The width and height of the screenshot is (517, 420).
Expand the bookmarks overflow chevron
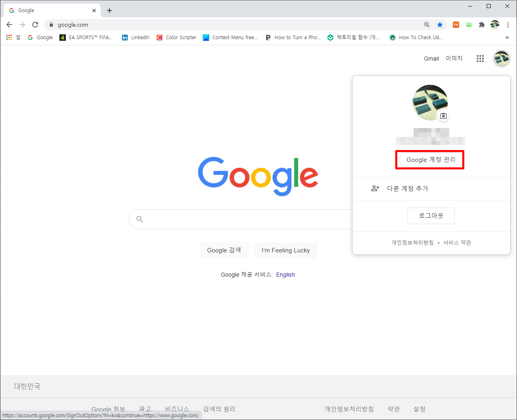[x=507, y=37]
